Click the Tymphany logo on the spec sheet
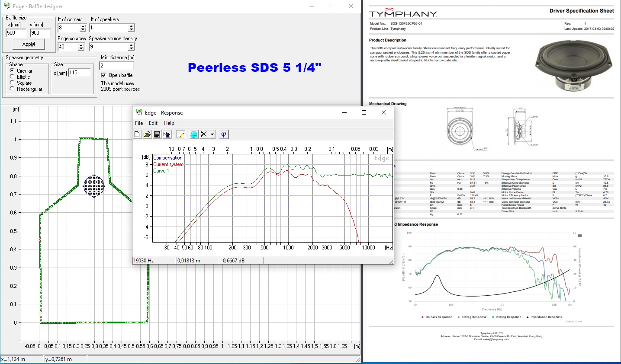The width and height of the screenshot is (621, 364). click(x=402, y=13)
